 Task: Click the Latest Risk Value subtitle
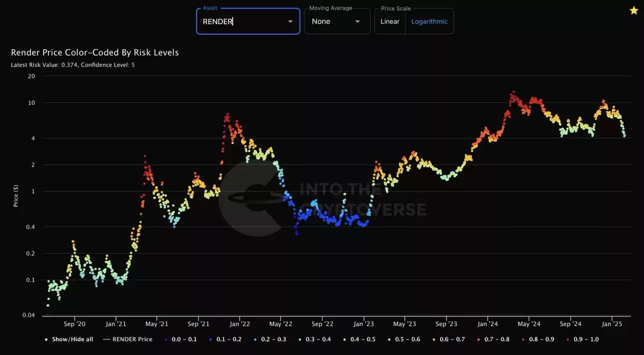(x=73, y=65)
